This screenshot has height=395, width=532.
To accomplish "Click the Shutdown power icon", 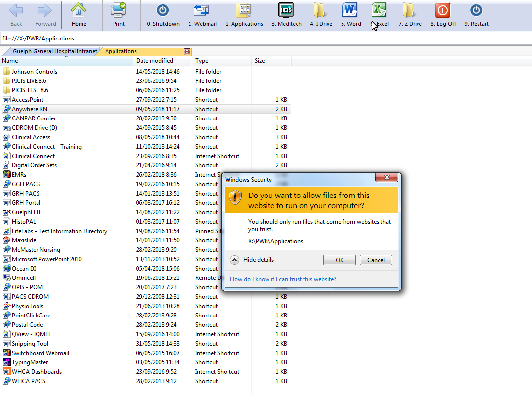I will (x=163, y=10).
